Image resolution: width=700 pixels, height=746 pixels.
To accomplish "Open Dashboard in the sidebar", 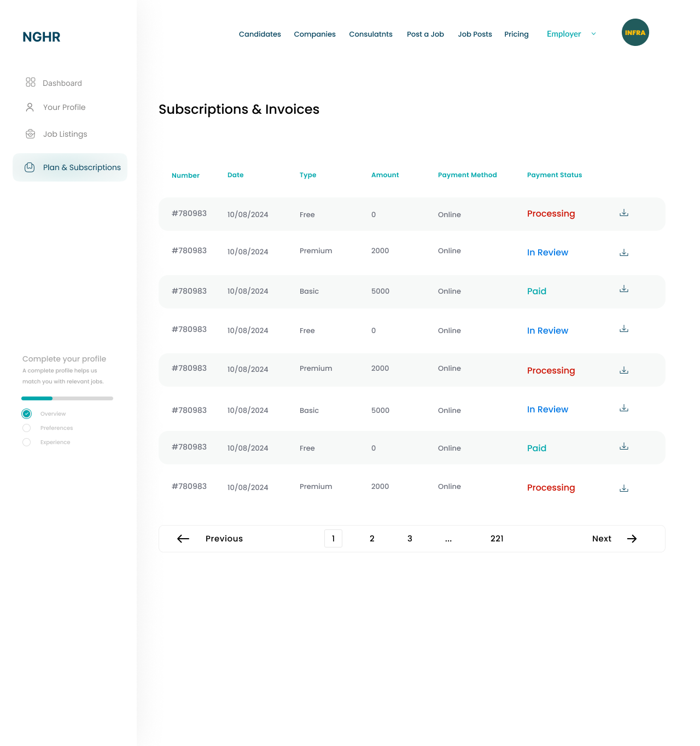I will 62,83.
